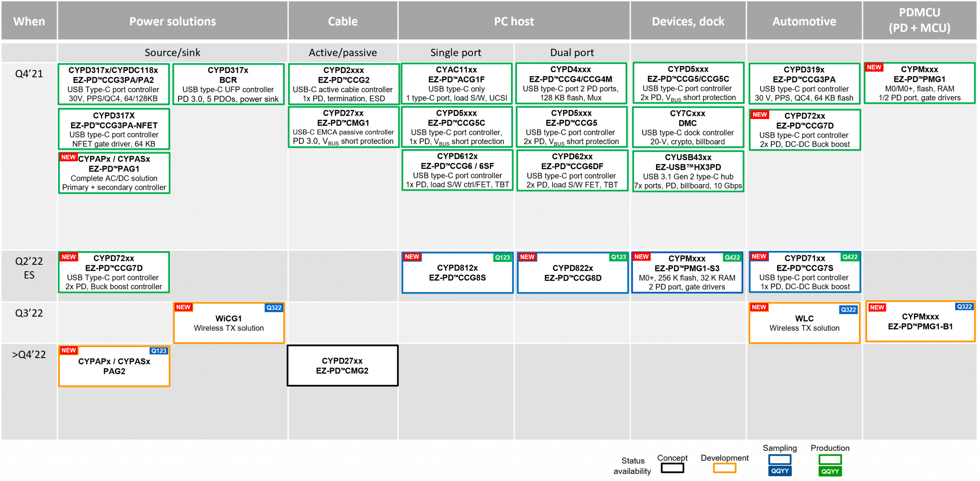The image size is (980, 481).
Task: Click the NEW badge on CYPD822x CCG8D
Action: coord(527,257)
